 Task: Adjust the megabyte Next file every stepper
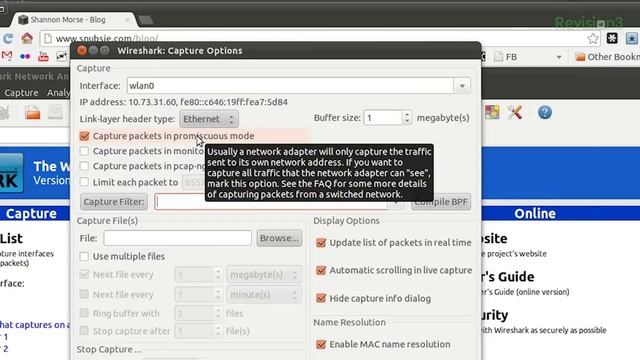point(218,275)
